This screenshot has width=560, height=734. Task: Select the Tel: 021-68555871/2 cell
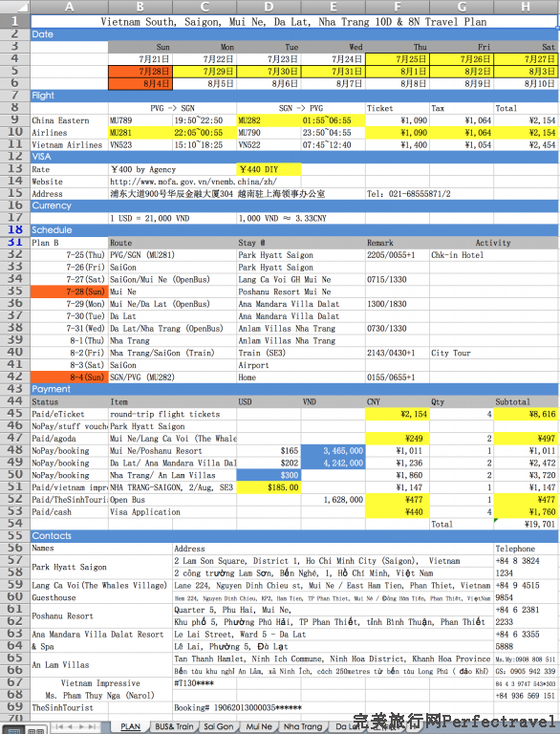tap(409, 194)
